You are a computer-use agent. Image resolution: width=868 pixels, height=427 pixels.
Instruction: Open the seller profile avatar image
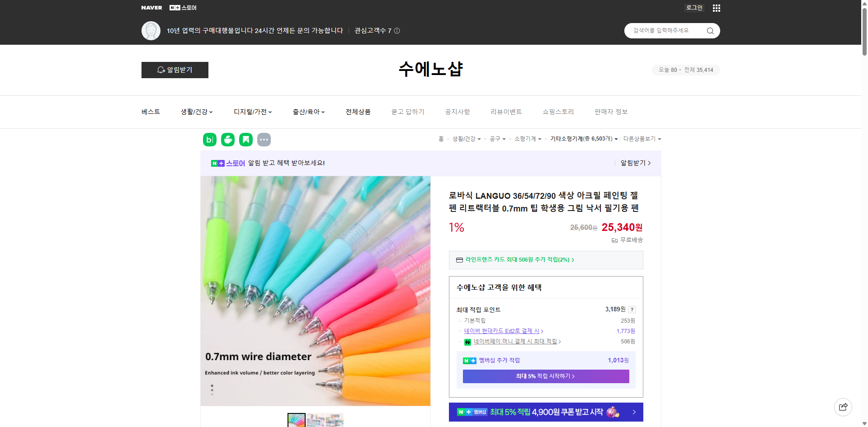coord(151,30)
